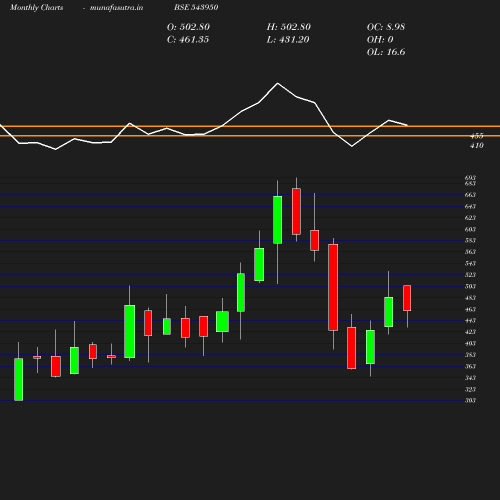Click the 693 price axis label
The width and height of the screenshot is (500, 500).
click(470, 178)
